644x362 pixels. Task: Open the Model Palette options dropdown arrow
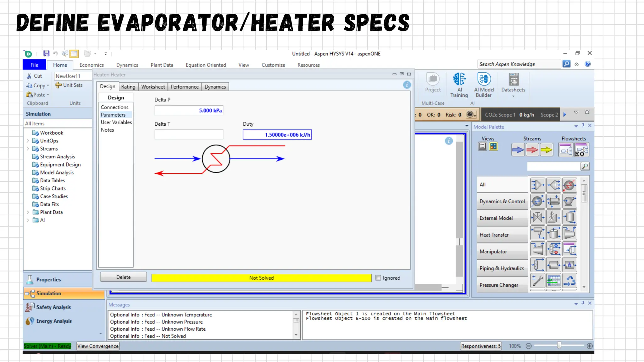click(576, 126)
